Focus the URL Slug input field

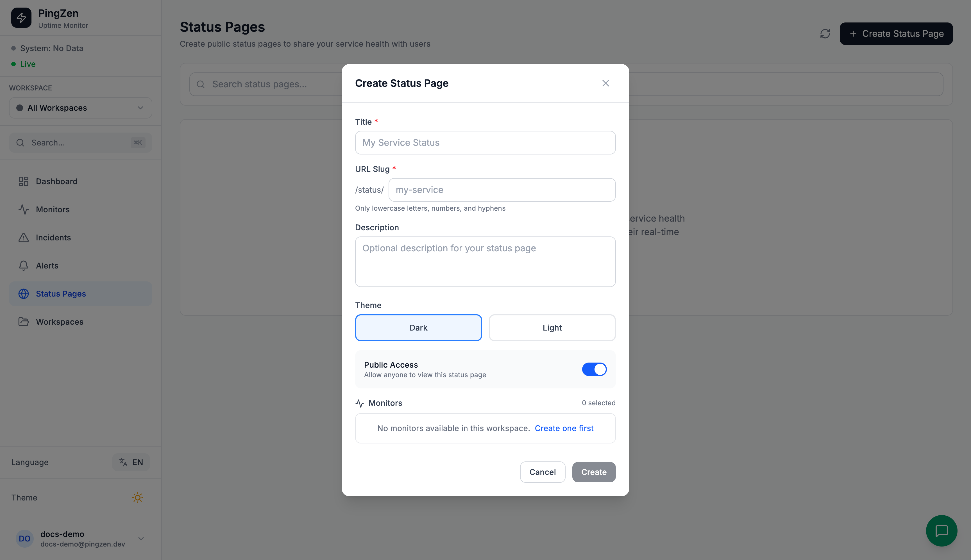tap(502, 190)
